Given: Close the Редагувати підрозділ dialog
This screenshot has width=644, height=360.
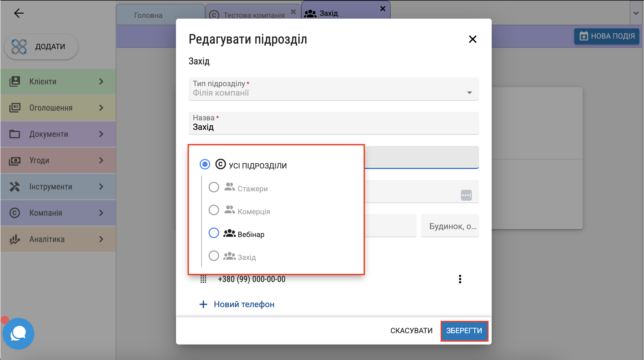Looking at the screenshot, I should point(472,39).
